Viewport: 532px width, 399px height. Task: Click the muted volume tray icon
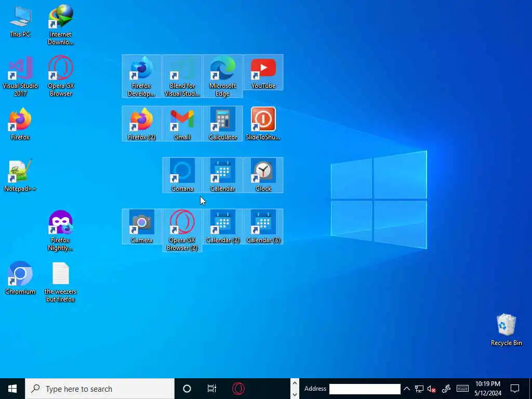[x=432, y=389]
